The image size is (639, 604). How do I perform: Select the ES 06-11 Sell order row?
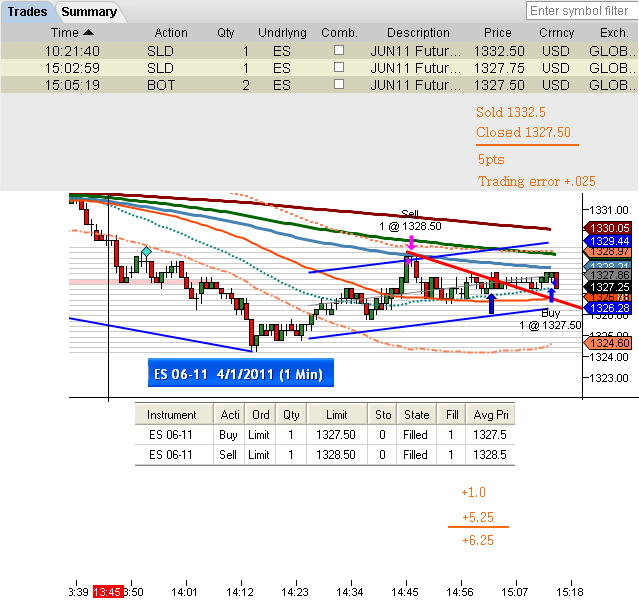click(x=325, y=454)
